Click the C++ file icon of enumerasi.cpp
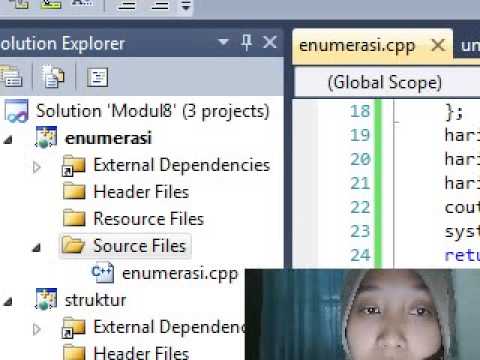 (x=103, y=272)
